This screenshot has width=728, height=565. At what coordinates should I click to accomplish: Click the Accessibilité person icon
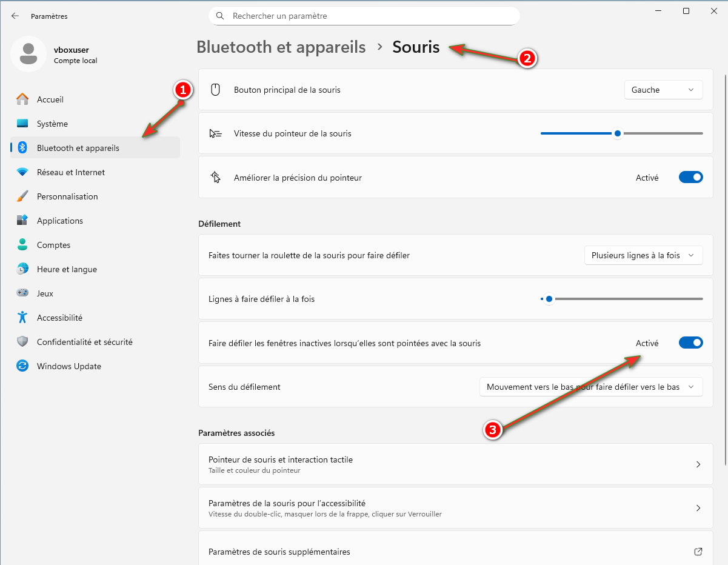22,318
